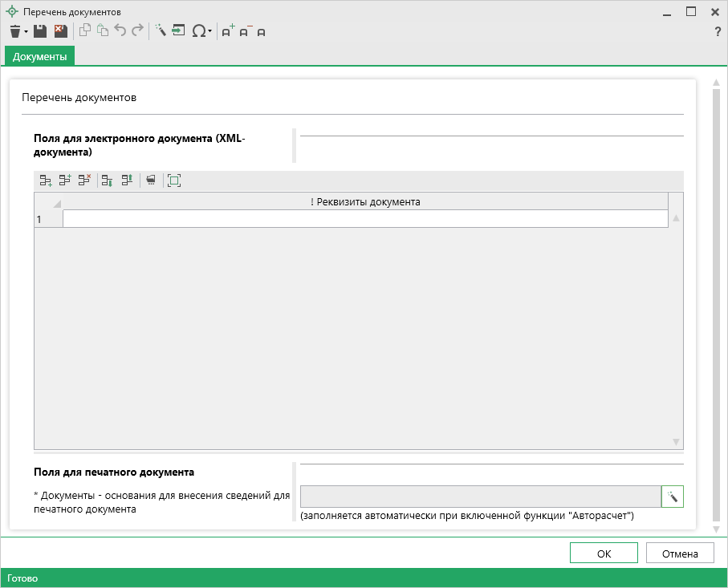The height and width of the screenshot is (588, 728).
Task: Open the Omega symbol dropdown
Action: point(210,32)
